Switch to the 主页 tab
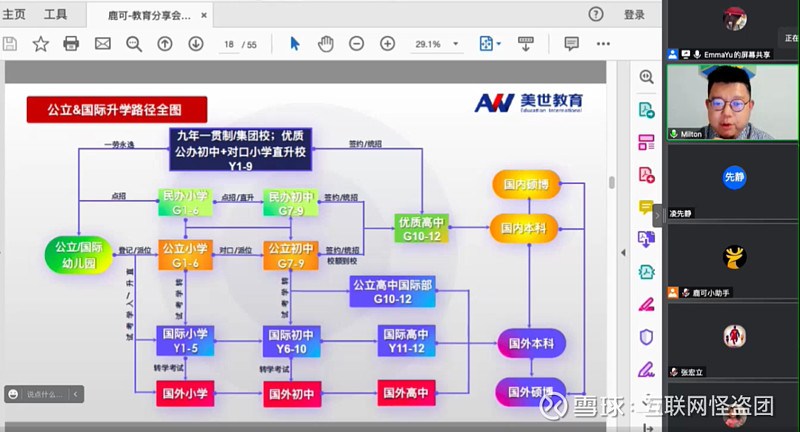The width and height of the screenshot is (800, 432). 14,14
